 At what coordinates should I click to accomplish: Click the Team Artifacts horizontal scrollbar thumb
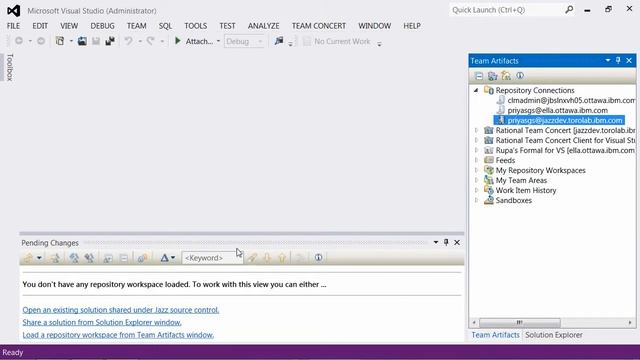click(519, 322)
